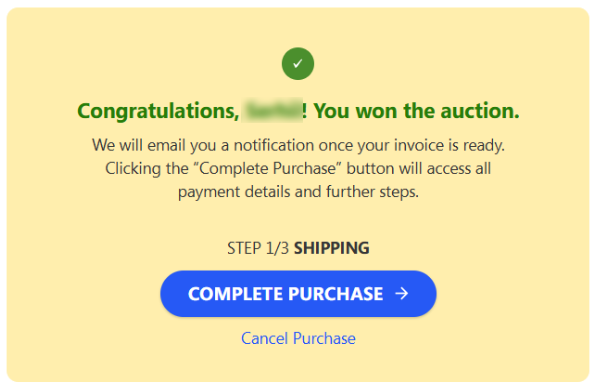Click the quoted "Complete Purchase" phrase in paragraph
596x388 pixels.
click(x=268, y=168)
